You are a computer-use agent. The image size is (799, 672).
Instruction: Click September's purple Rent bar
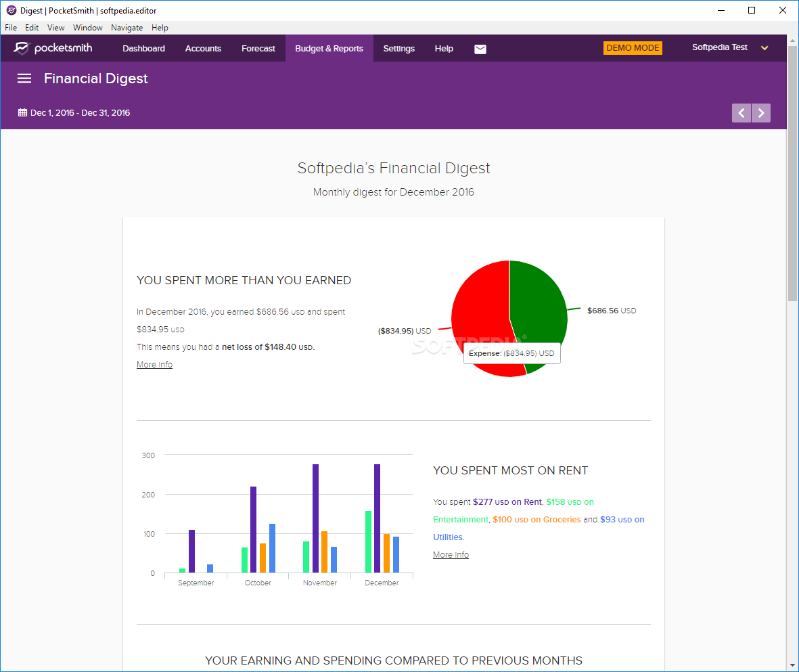point(191,551)
